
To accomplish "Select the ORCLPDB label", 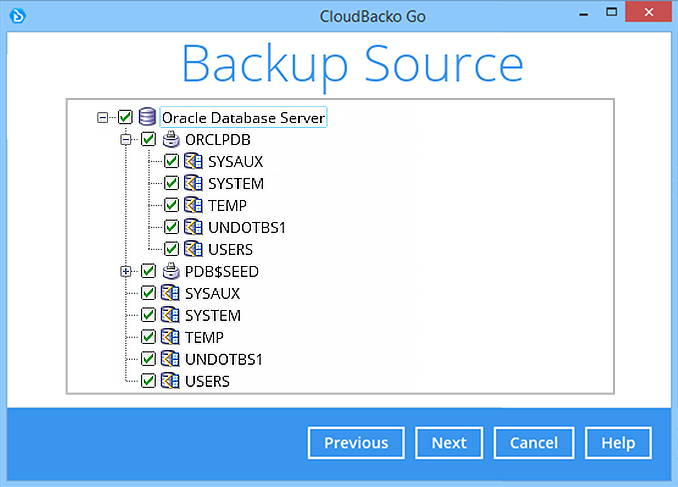I will (x=218, y=140).
